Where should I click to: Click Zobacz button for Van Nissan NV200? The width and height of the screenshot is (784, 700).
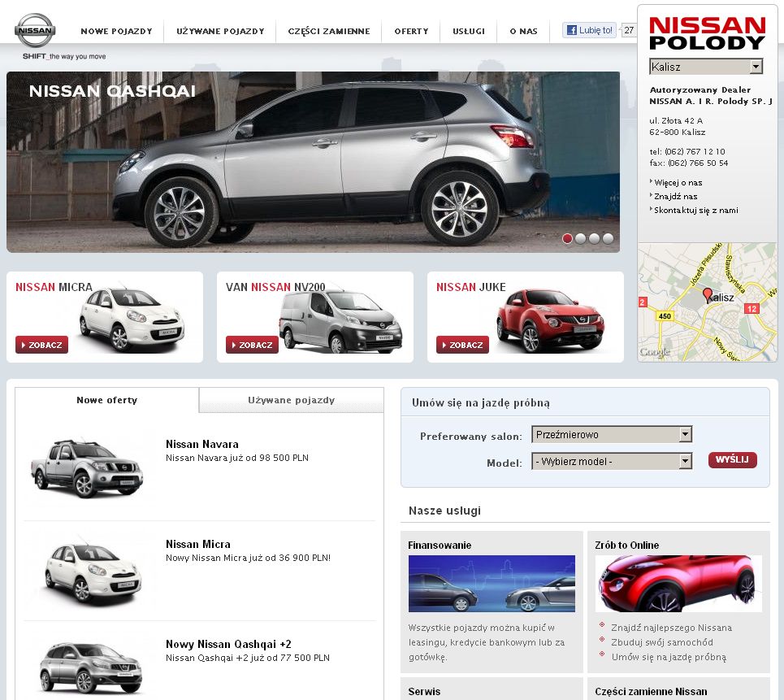252,345
